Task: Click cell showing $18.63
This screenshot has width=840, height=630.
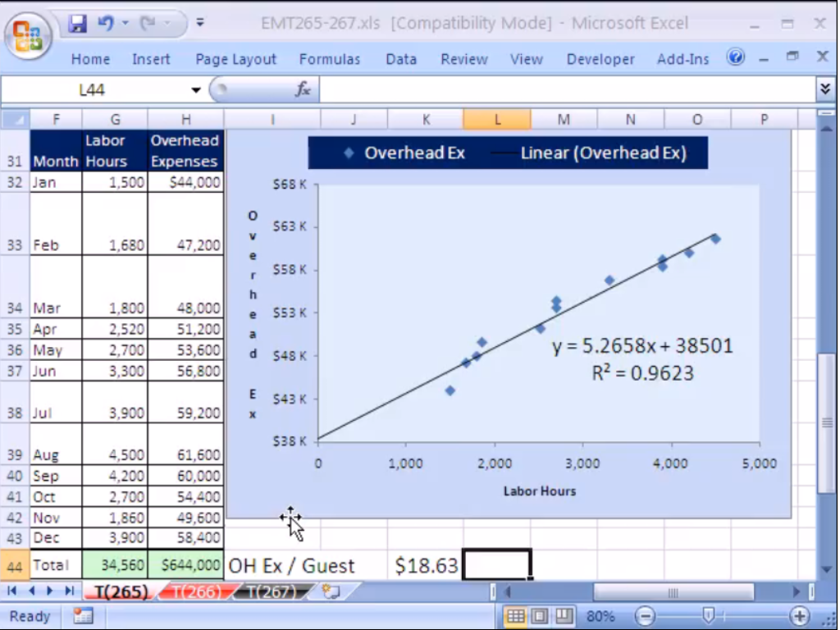Action: click(426, 566)
